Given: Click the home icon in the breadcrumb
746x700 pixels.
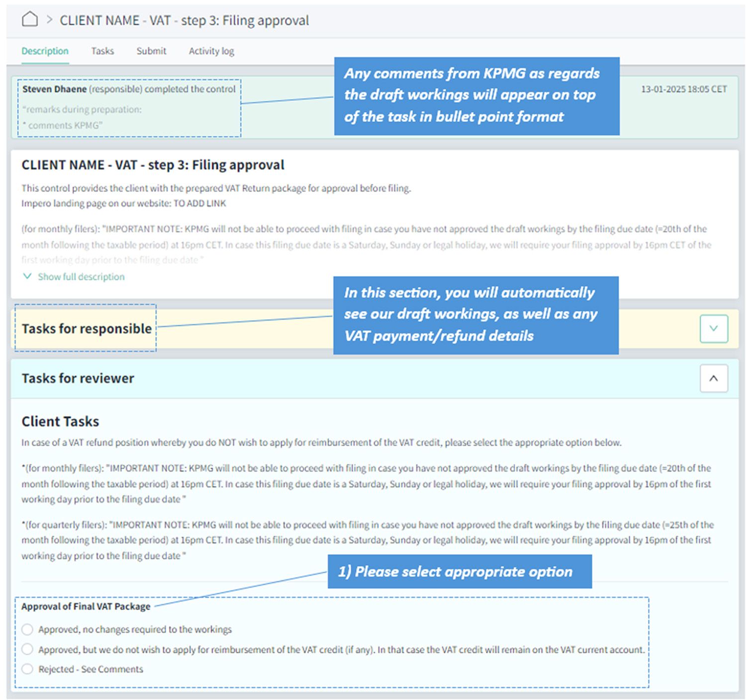Looking at the screenshot, I should [x=30, y=20].
